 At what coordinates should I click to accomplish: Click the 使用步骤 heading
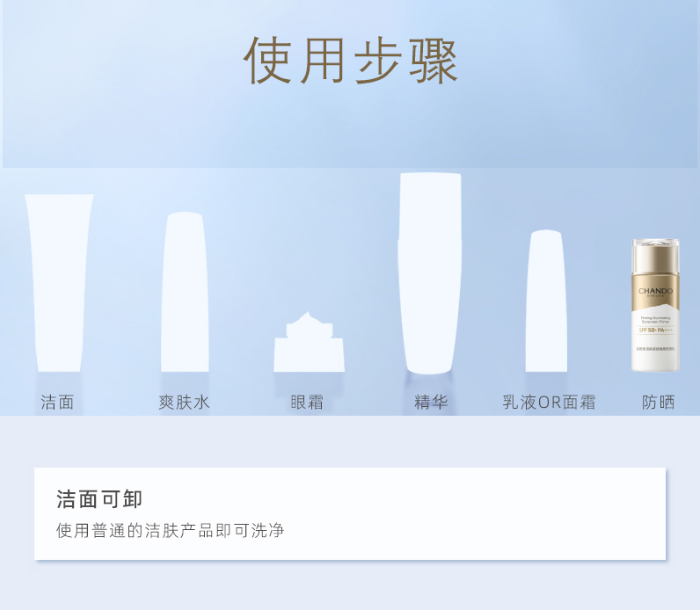(x=351, y=61)
